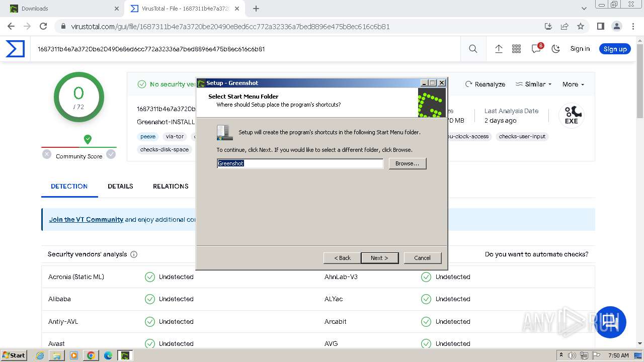The width and height of the screenshot is (644, 362).
Task: Open the Chrome profile avatar
Action: [x=616, y=26]
